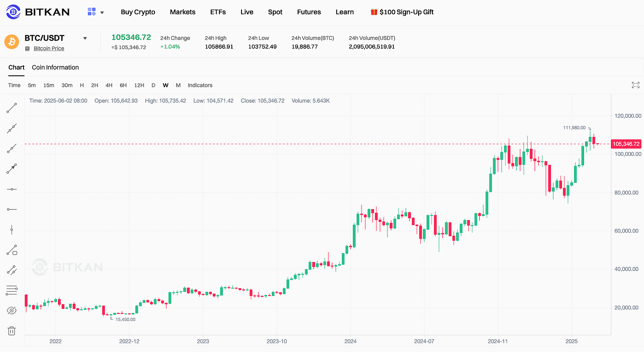This screenshot has height=352, width=644.
Task: Click the Volume: 5.643K readout
Action: pos(310,101)
